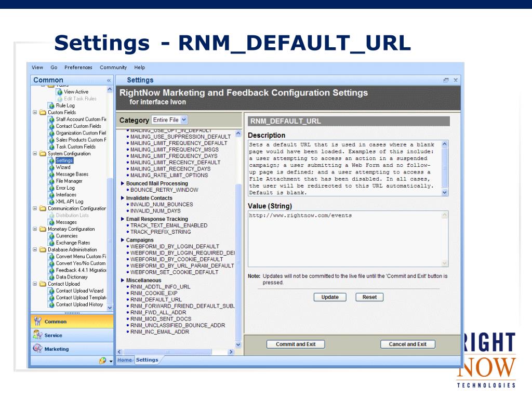The width and height of the screenshot is (532, 399).
Task: Select RNM_DEFAULT_URL in the settings list
Action: click(x=156, y=300)
